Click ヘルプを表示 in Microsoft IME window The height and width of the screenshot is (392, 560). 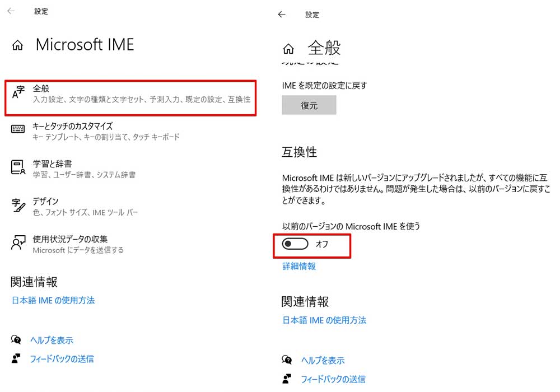click(52, 340)
